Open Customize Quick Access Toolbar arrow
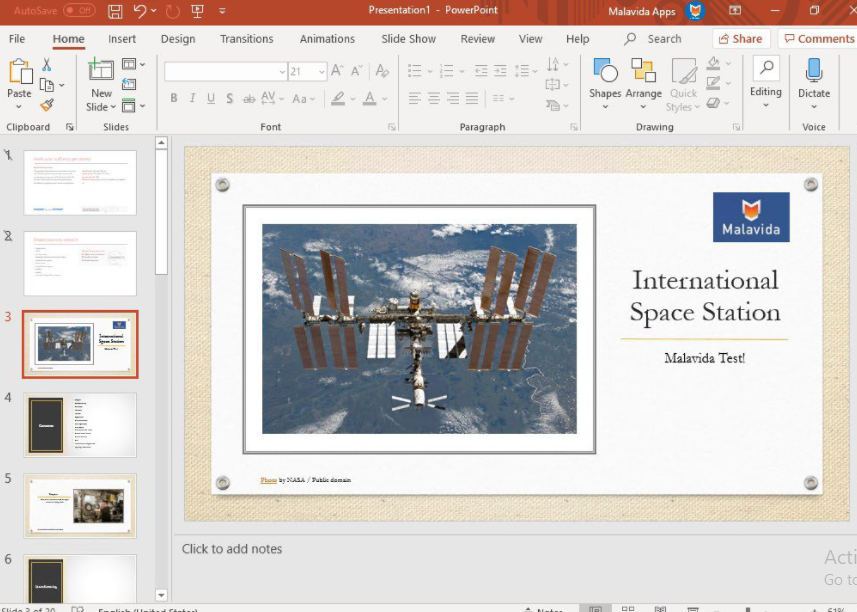Screen dimensions: 857x612 (x=222, y=11)
